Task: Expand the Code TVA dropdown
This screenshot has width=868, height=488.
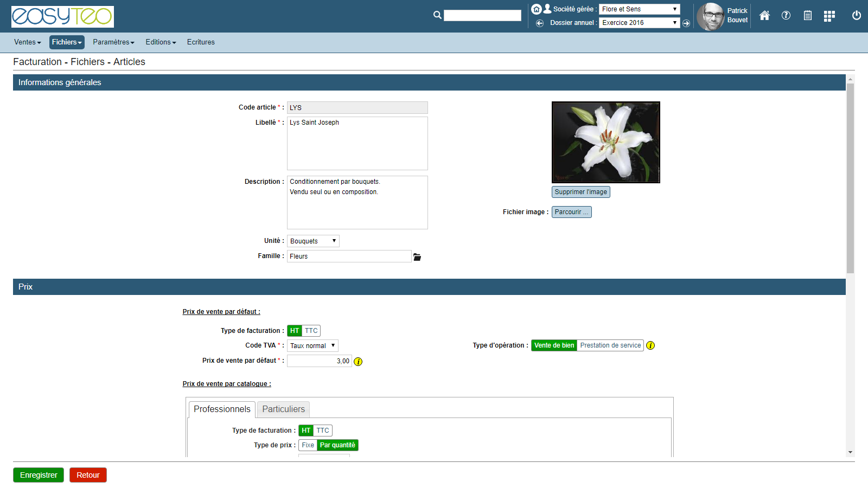Action: coord(312,346)
